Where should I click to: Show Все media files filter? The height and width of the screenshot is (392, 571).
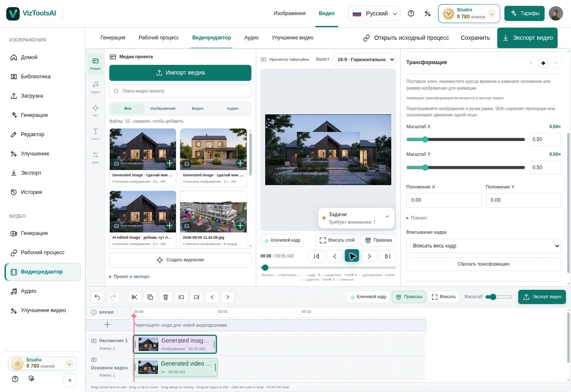(x=128, y=108)
